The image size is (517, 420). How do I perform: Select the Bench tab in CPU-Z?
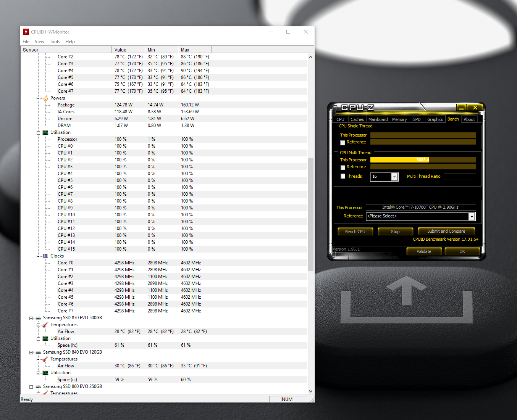click(453, 119)
